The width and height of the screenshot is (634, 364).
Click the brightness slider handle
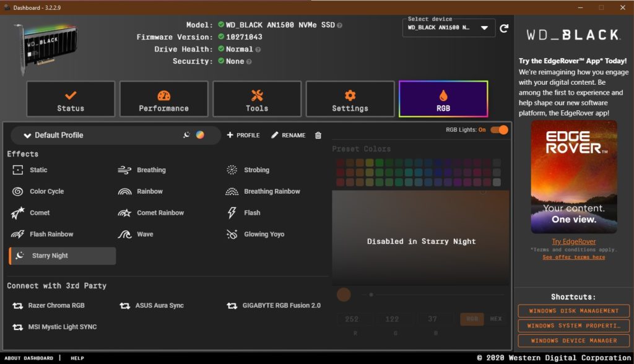tap(371, 295)
